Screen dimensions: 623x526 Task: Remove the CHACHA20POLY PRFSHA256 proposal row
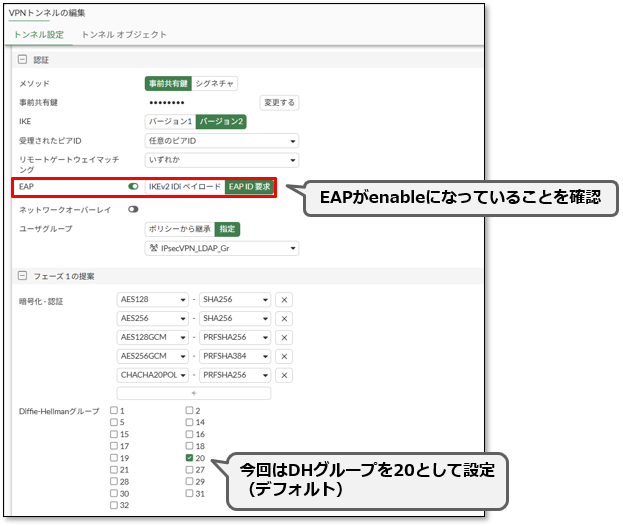click(x=284, y=375)
